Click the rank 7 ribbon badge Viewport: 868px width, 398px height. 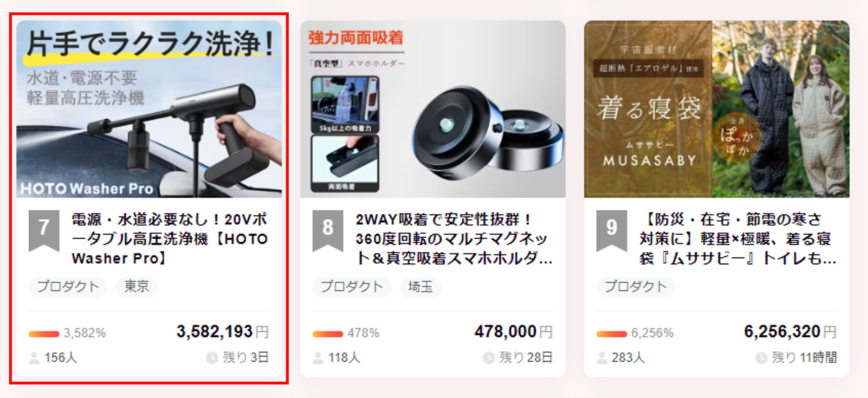44,231
